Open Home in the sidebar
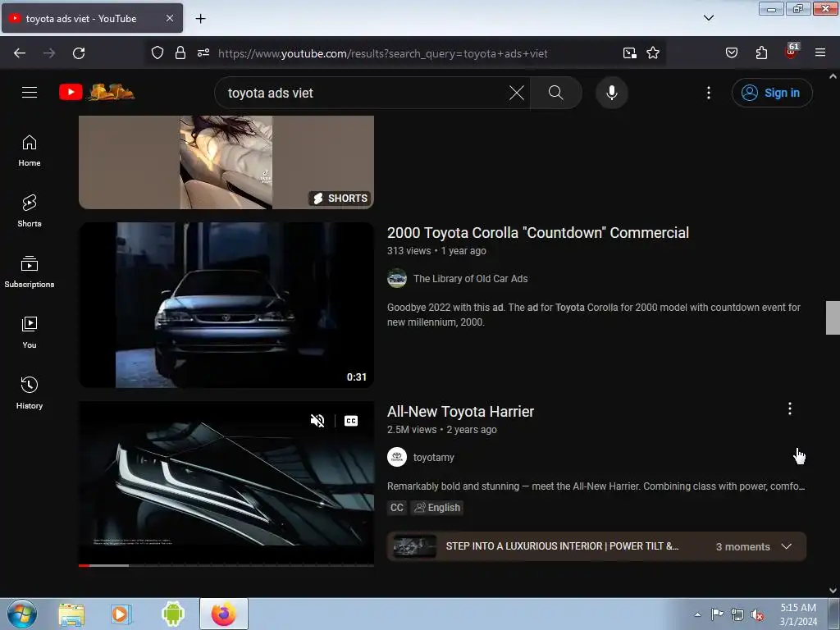840x630 pixels. 30,151
